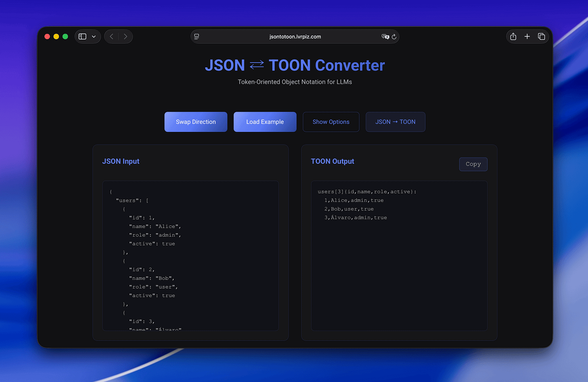Click the "users": [ line in JSON input

tap(132, 200)
